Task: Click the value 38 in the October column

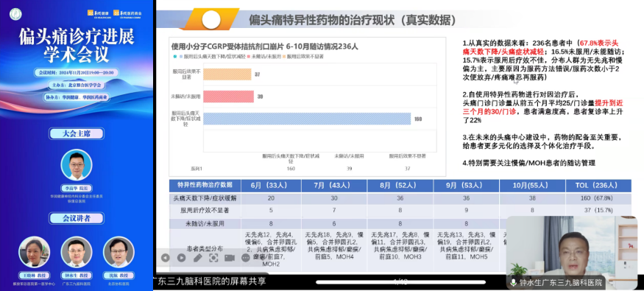Action: tap(533, 197)
